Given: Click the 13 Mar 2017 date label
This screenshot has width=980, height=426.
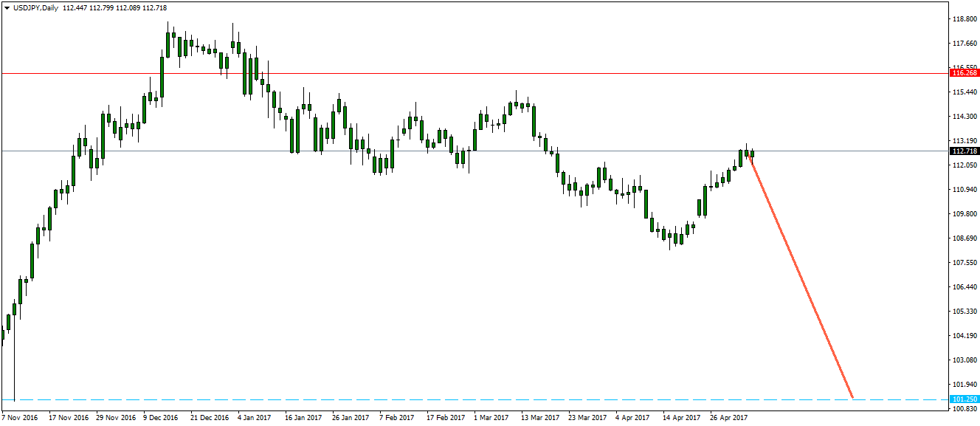Looking at the screenshot, I should pos(539,418).
